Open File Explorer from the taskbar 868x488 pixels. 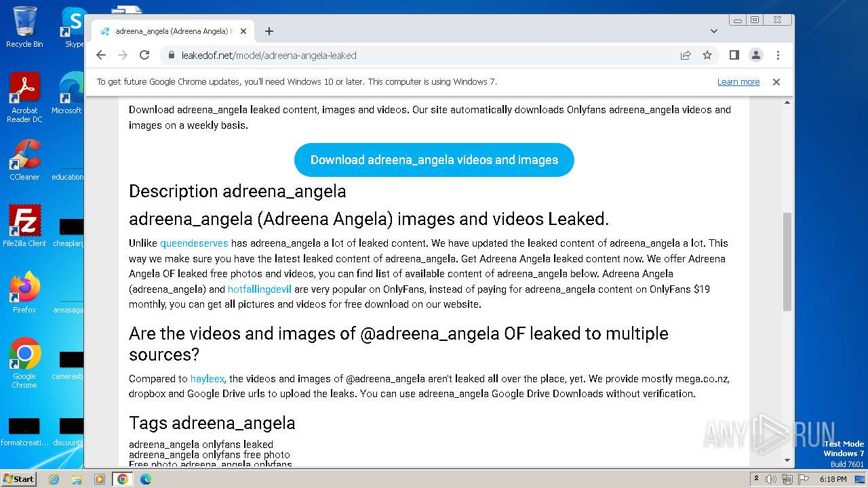click(x=77, y=479)
